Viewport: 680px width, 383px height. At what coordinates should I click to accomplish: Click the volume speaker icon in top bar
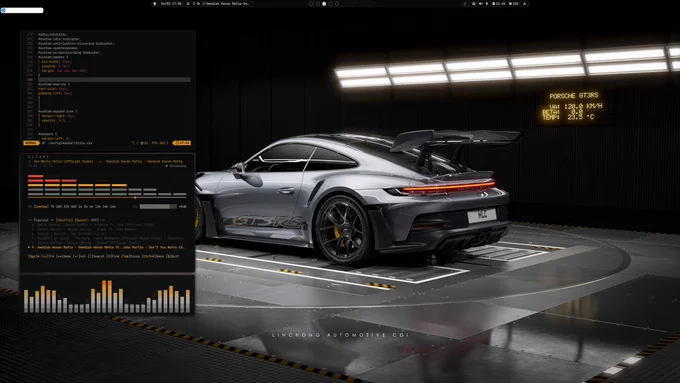(x=480, y=3)
